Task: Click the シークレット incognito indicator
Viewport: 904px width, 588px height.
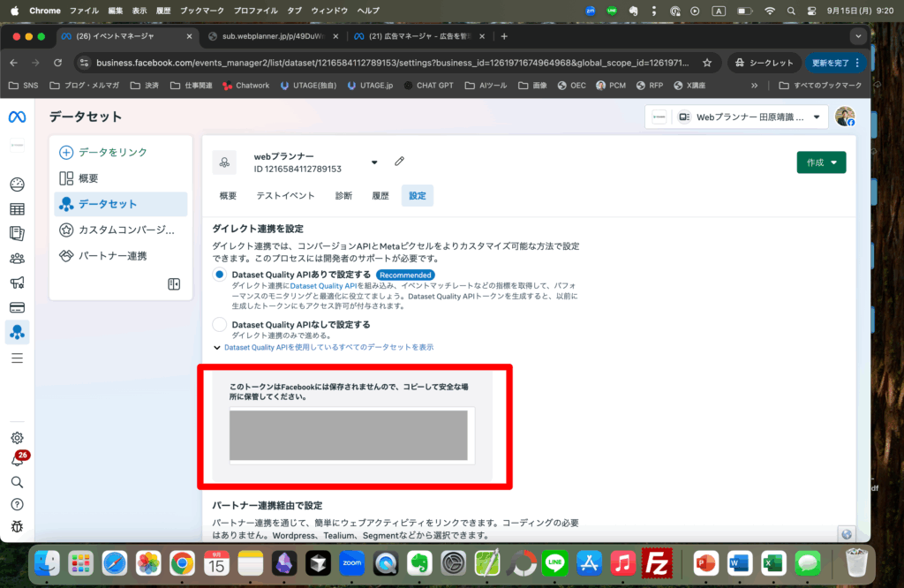Action: click(764, 63)
